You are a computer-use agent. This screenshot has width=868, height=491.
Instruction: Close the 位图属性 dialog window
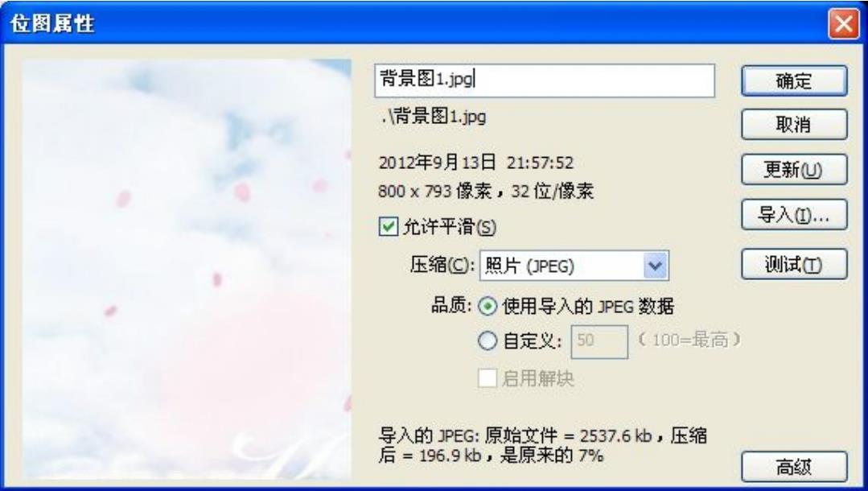click(x=844, y=24)
